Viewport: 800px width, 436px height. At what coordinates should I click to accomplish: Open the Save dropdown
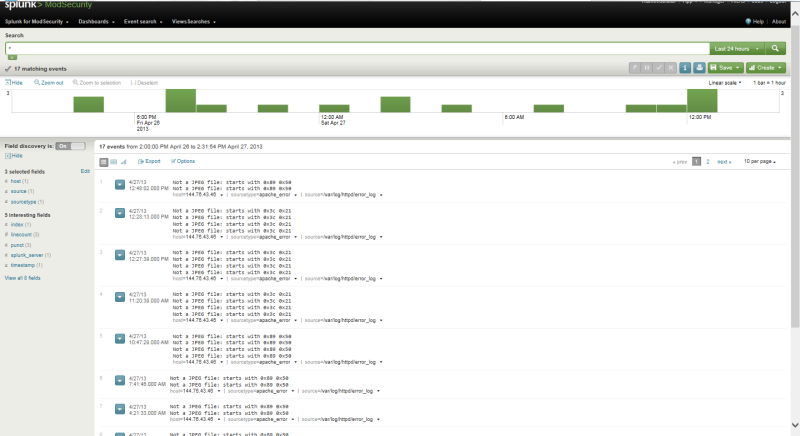725,68
